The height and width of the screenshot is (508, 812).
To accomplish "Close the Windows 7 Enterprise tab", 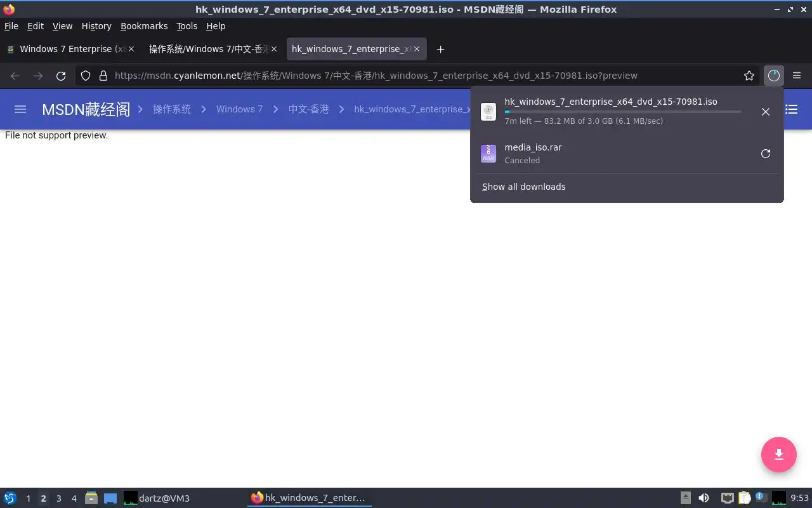I will [131, 49].
